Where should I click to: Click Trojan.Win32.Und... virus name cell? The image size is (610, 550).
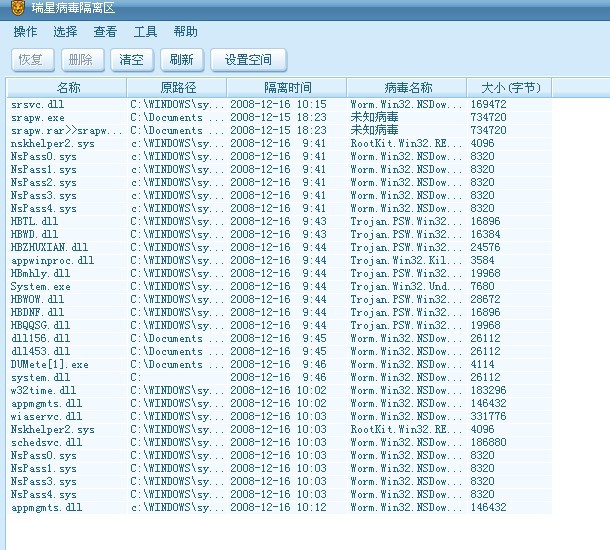click(x=406, y=286)
